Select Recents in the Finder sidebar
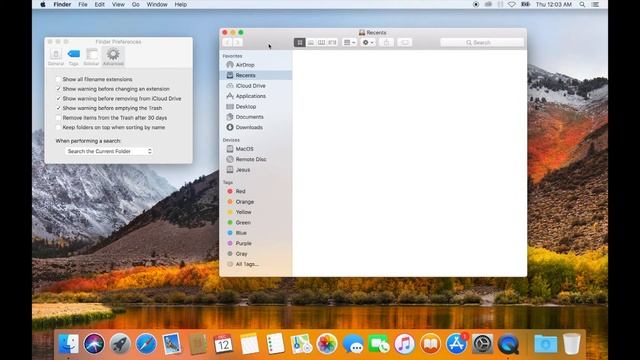This screenshot has height=360, width=640. pyautogui.click(x=256, y=75)
